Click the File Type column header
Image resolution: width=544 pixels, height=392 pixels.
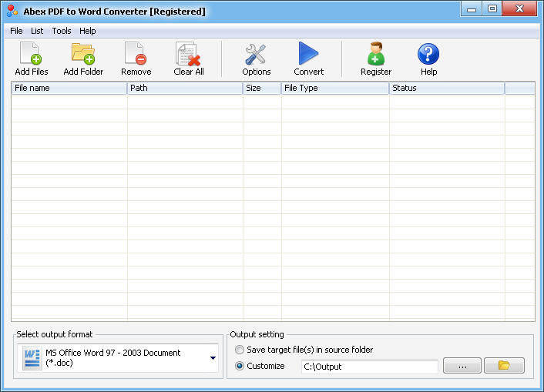[x=335, y=88]
